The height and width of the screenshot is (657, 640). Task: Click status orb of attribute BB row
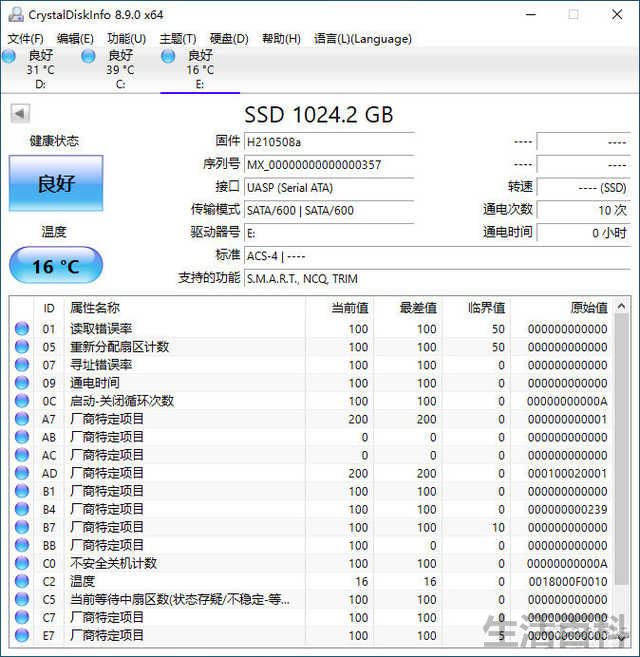(x=22, y=545)
